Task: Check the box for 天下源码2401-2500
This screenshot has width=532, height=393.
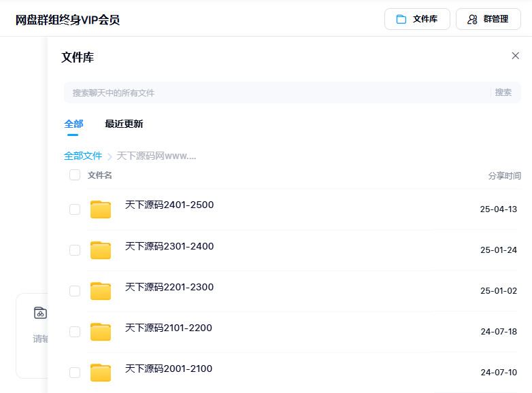Action: point(75,209)
